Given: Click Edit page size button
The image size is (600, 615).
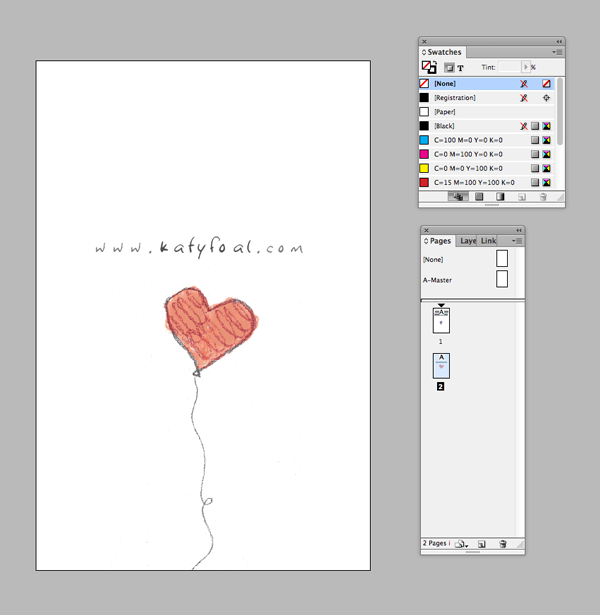Looking at the screenshot, I should pos(462,544).
